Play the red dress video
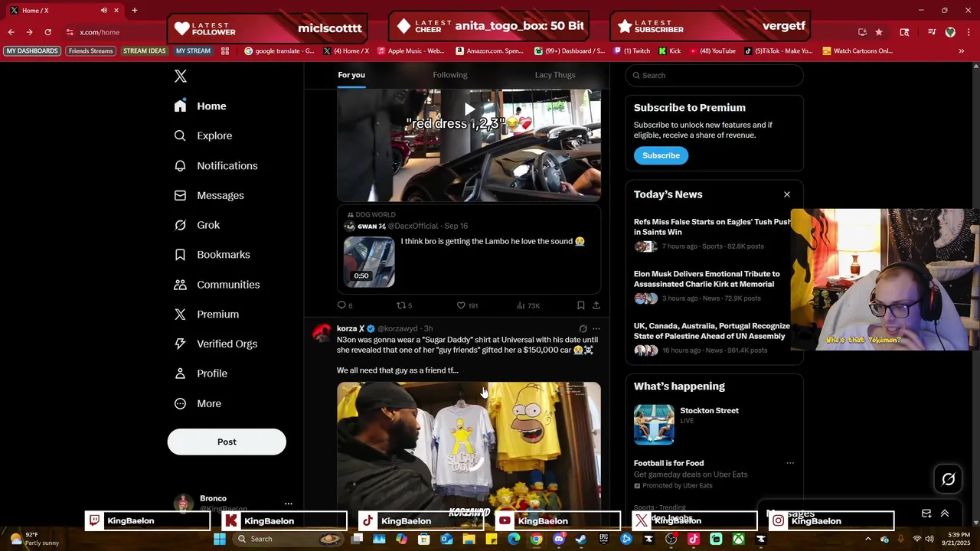 pos(469,109)
